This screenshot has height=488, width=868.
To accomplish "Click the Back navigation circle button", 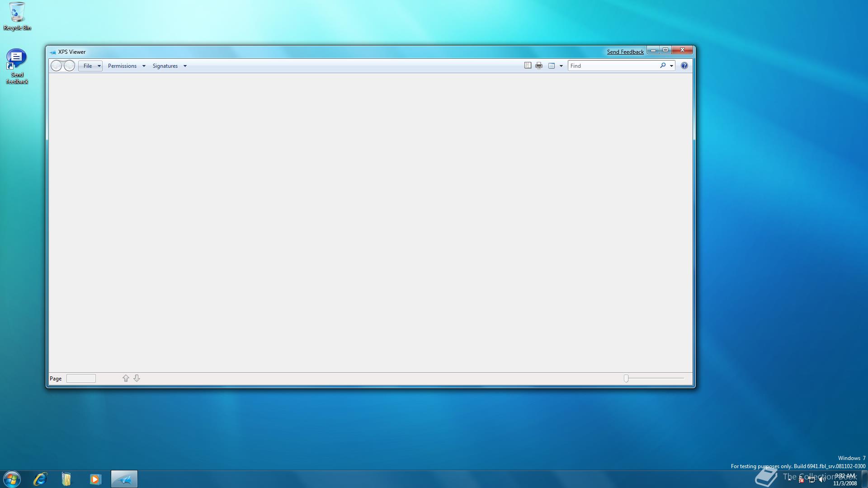I will tap(57, 66).
